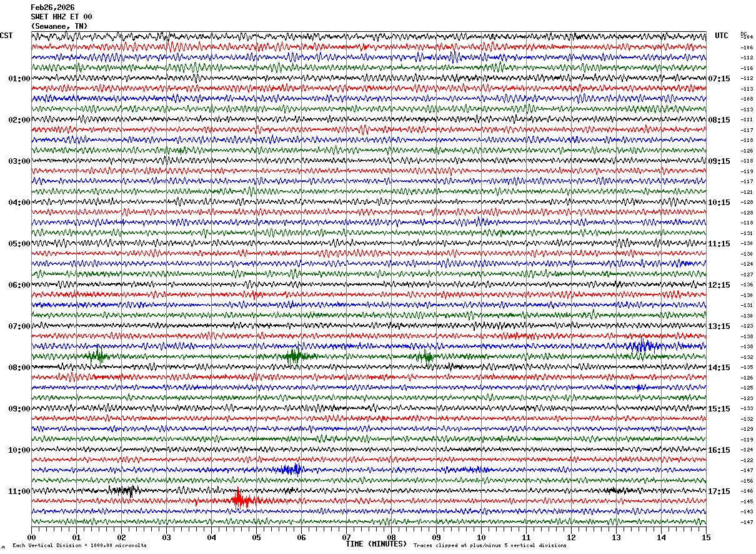The image size is (756, 554).
Task: Select the 05:00 CST row label
Action: click(x=19, y=244)
